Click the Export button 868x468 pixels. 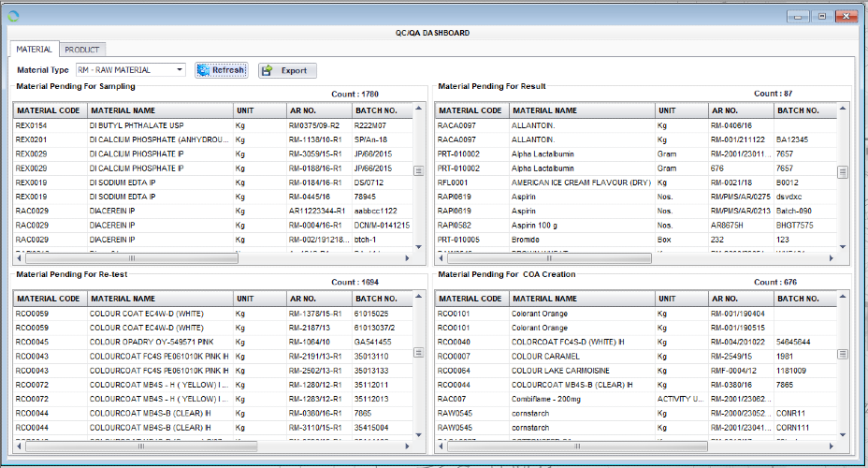[287, 70]
